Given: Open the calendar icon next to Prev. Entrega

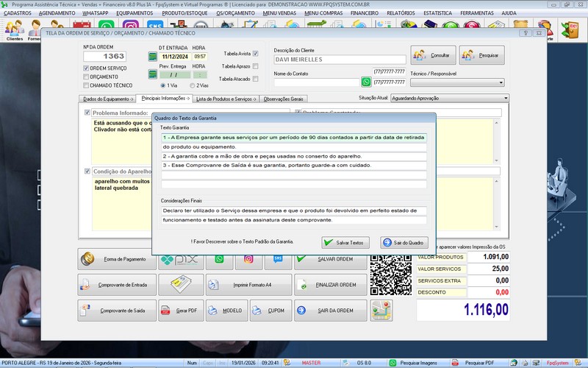Looking at the screenshot, I should point(153,74).
